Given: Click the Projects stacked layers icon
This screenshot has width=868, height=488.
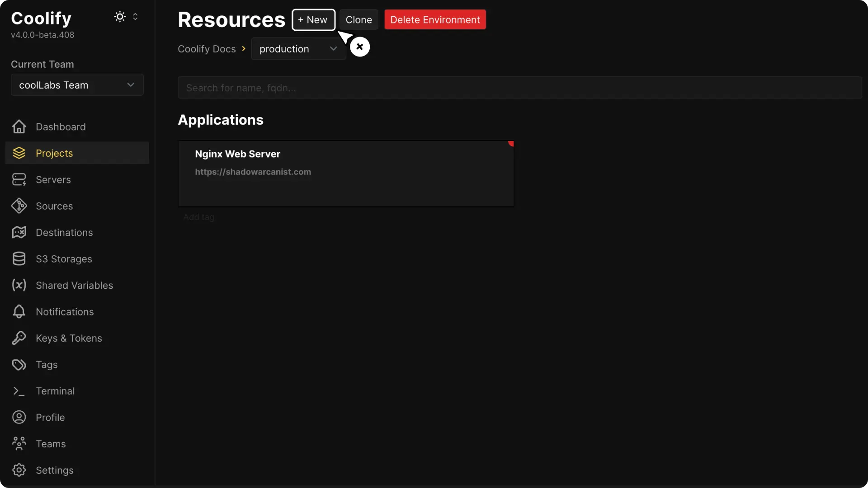Looking at the screenshot, I should (x=18, y=153).
